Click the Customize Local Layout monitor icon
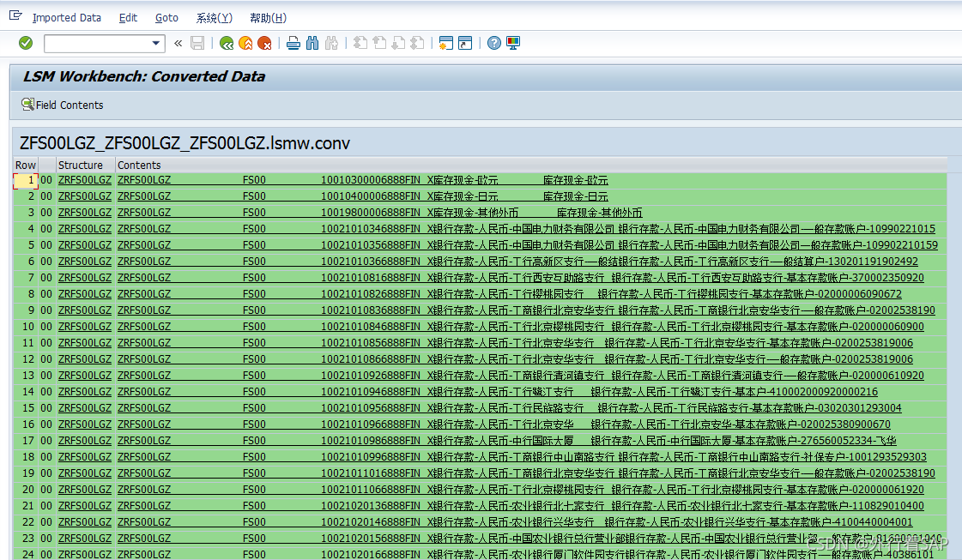The height and width of the screenshot is (560, 962). coord(513,43)
